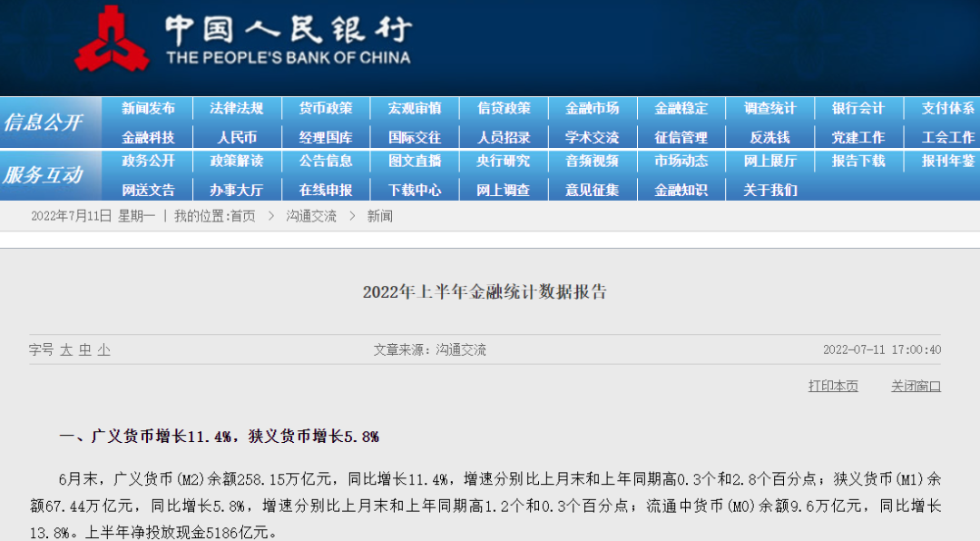
Task: Click the 沟通交流 breadcrumb link
Action: pos(311,216)
